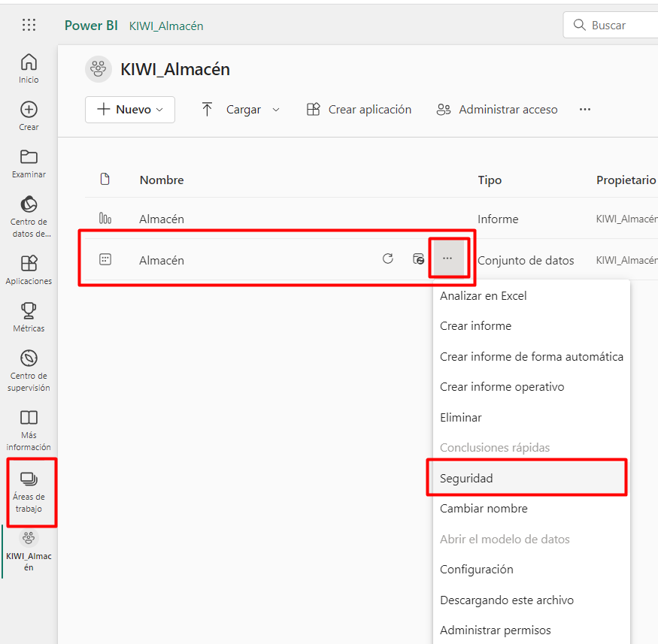Click the KIWI_Almacén workspace title
Viewport: 658px width, 644px height.
tap(175, 69)
